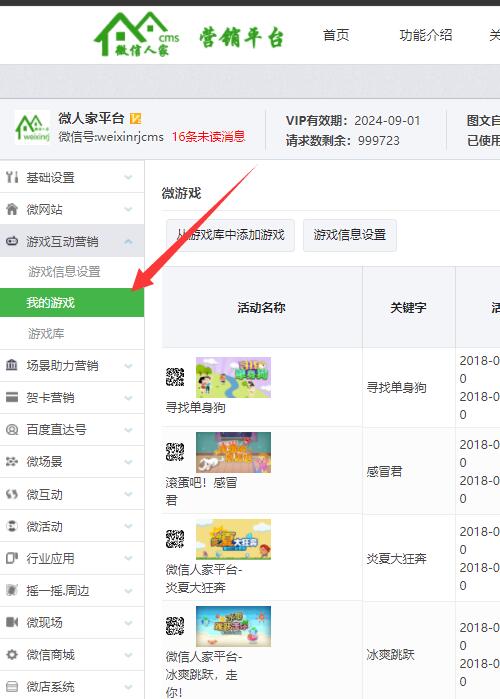Expand the 微现场 chevron
The image size is (500, 699).
[x=128, y=622]
